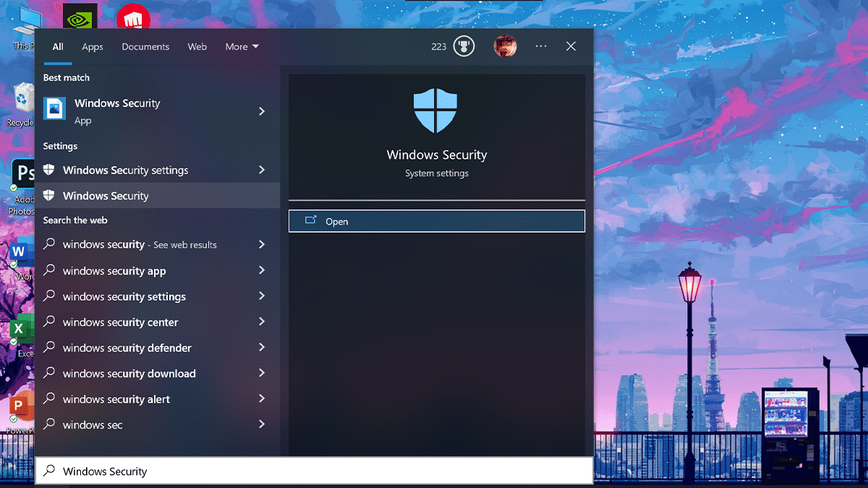Open the user profile avatar
This screenshot has width=868, height=488.
click(505, 46)
